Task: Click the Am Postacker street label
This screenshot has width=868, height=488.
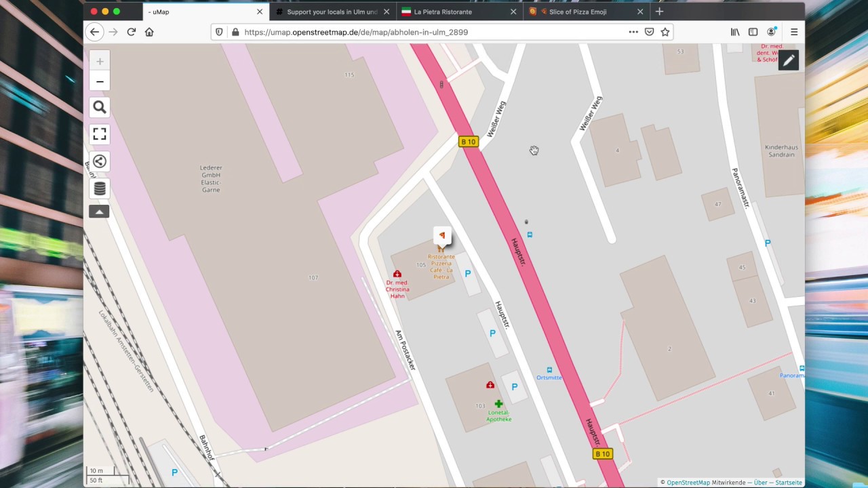Action: point(405,350)
